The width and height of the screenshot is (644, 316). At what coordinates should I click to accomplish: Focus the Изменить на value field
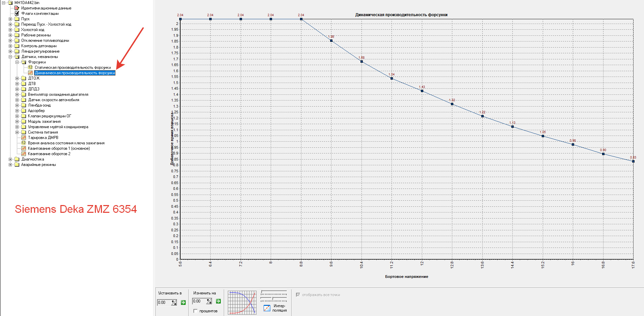click(199, 301)
